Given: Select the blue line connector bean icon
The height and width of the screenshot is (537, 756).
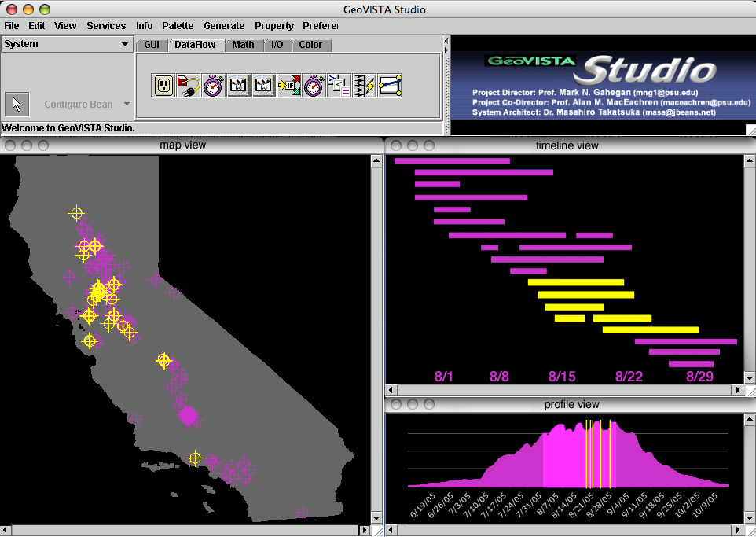Looking at the screenshot, I should pyautogui.click(x=390, y=86).
